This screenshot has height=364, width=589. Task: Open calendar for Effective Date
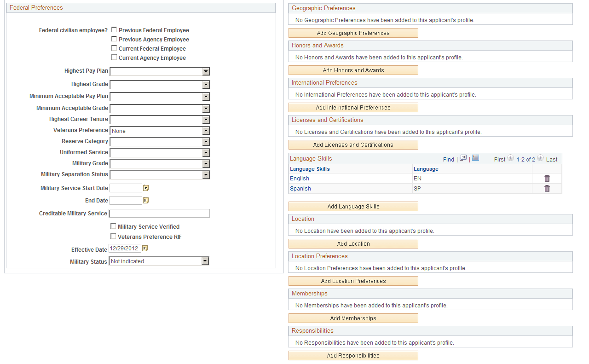point(145,248)
